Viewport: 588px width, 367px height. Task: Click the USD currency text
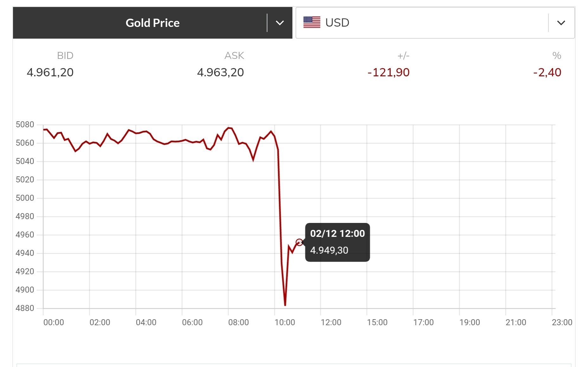tap(337, 23)
